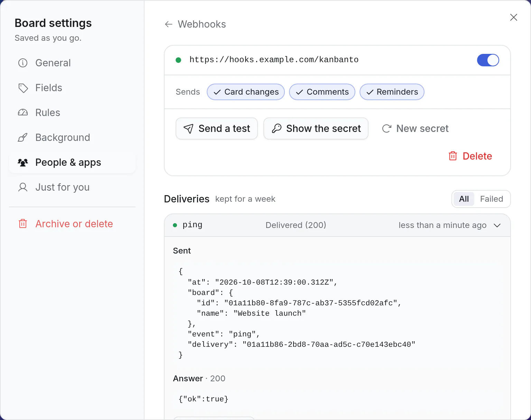Screen dimensions: 531x420
Task: Click the Sent payload "at" timestamp line
Action: [x=262, y=282]
